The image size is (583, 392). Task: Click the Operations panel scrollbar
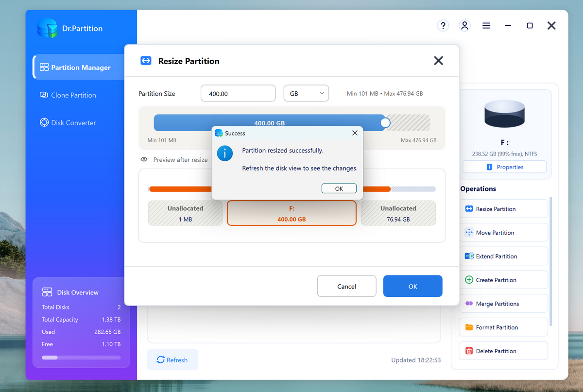pos(551,261)
